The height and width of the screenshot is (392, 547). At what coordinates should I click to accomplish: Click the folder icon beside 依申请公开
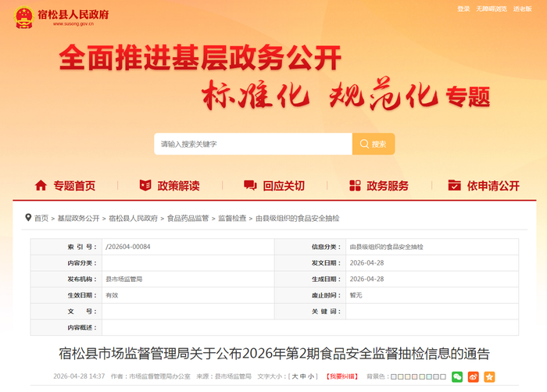tap(454, 185)
